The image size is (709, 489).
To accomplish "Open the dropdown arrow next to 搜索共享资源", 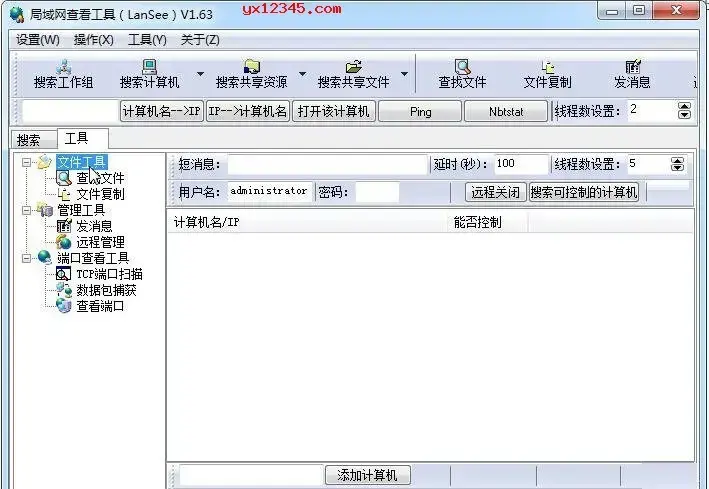I will point(303,74).
